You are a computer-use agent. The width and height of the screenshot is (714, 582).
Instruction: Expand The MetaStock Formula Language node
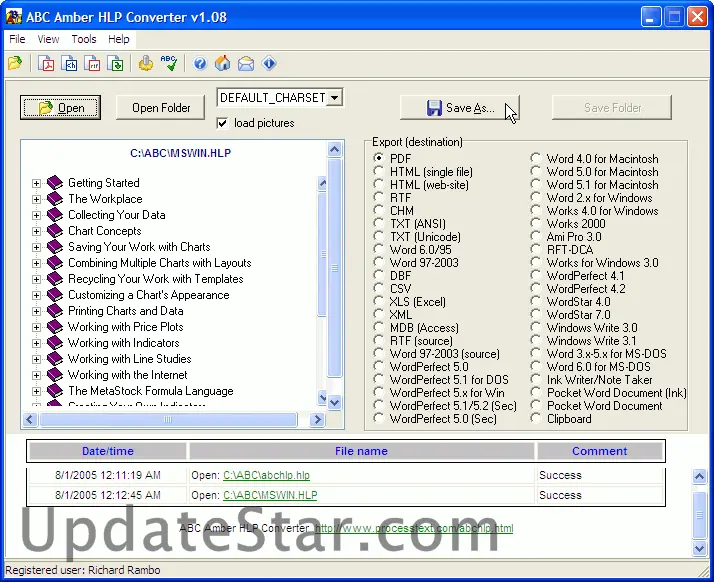click(x=36, y=391)
